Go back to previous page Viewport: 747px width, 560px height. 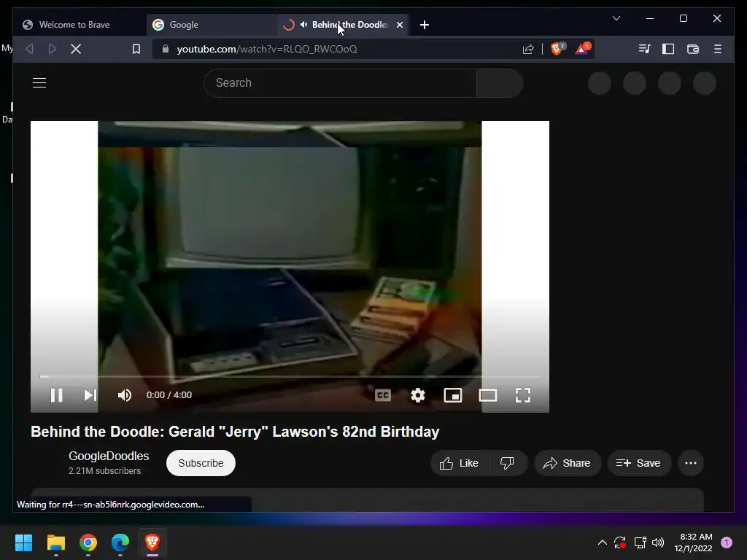[29, 49]
